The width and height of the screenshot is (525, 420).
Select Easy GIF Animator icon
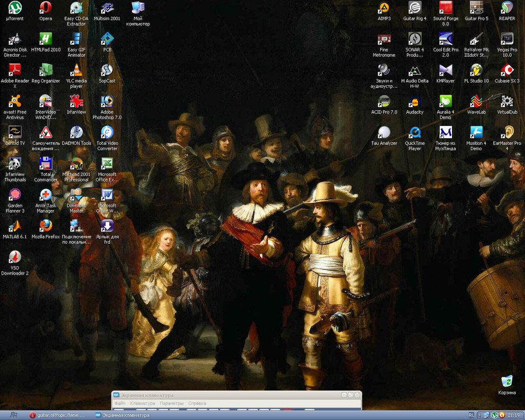[x=76, y=45]
